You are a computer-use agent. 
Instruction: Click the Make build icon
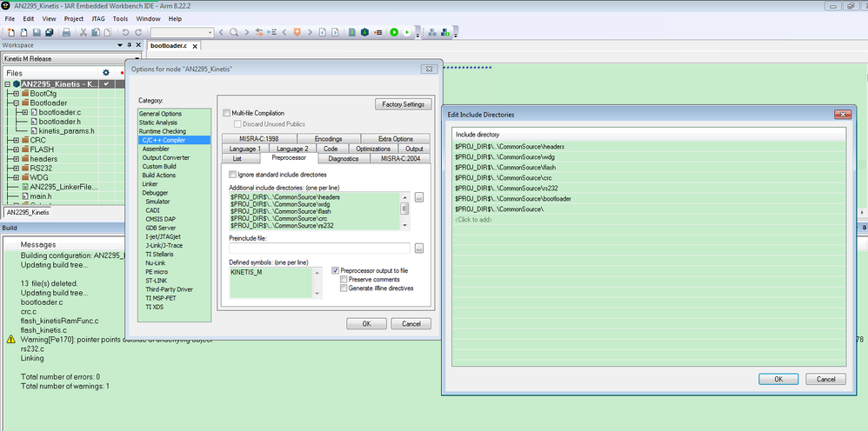click(x=364, y=33)
